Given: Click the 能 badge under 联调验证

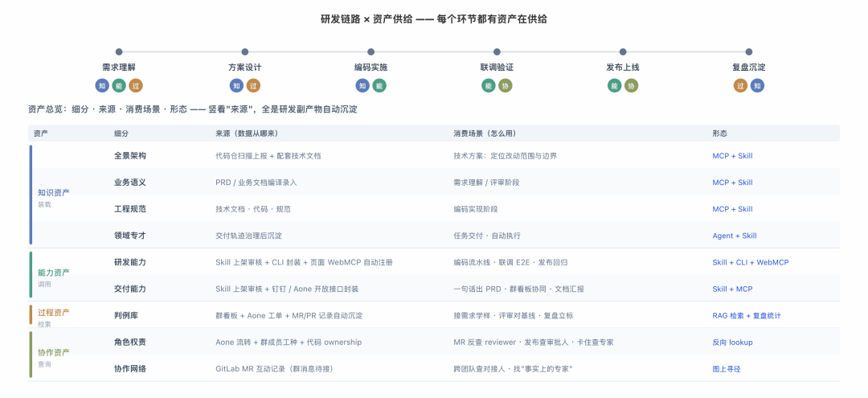Looking at the screenshot, I should pos(489,85).
